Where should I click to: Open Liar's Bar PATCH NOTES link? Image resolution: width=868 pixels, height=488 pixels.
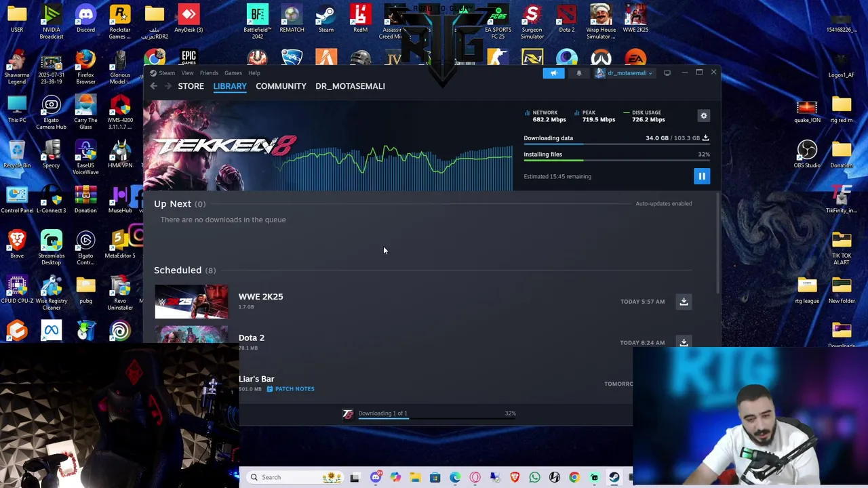click(290, 389)
